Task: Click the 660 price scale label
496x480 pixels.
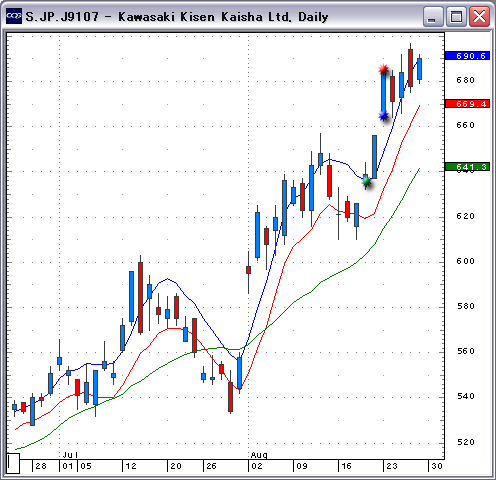Action: [x=465, y=125]
